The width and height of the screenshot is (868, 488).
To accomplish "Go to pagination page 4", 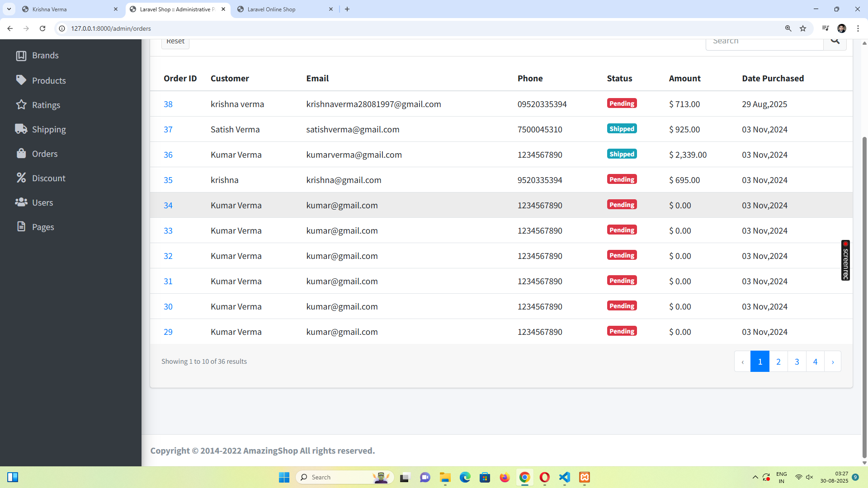I will 815,361.
